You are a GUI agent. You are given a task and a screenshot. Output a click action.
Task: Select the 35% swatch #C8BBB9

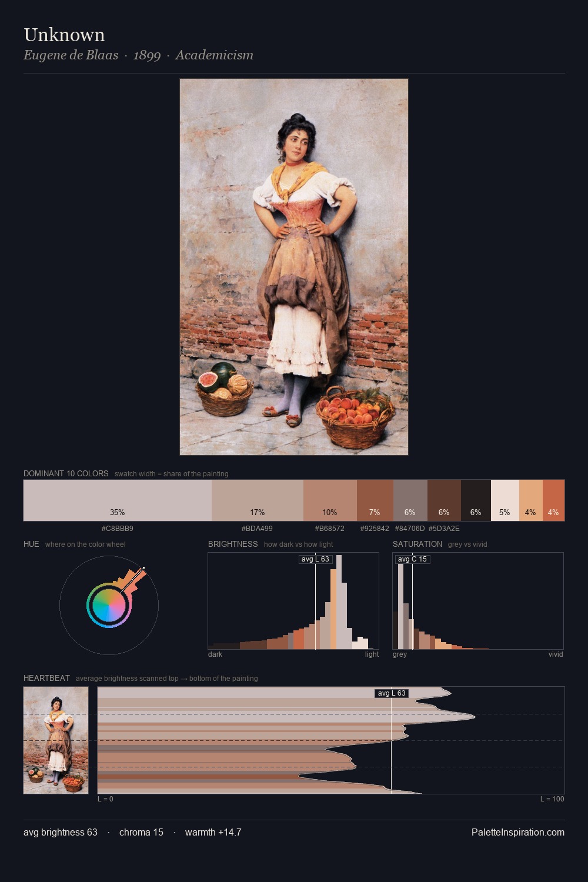118,500
